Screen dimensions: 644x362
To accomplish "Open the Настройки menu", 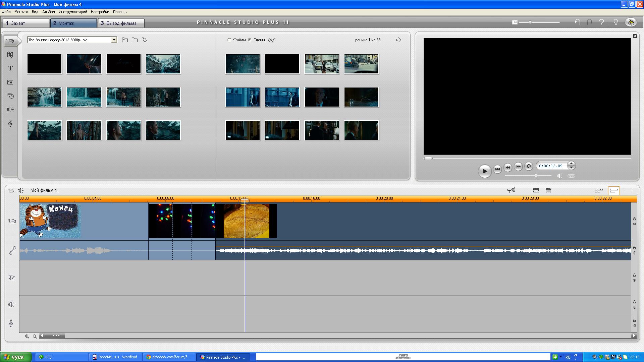I will pos(100,12).
